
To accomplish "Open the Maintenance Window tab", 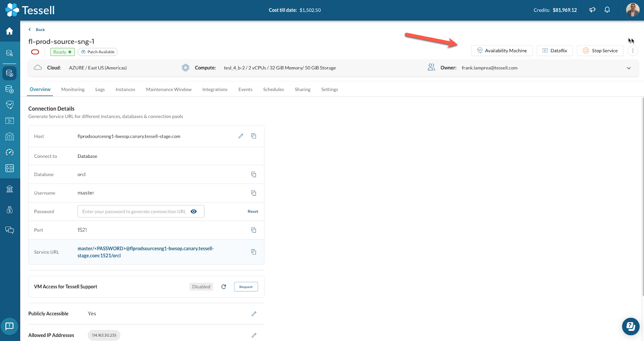I will [x=169, y=89].
